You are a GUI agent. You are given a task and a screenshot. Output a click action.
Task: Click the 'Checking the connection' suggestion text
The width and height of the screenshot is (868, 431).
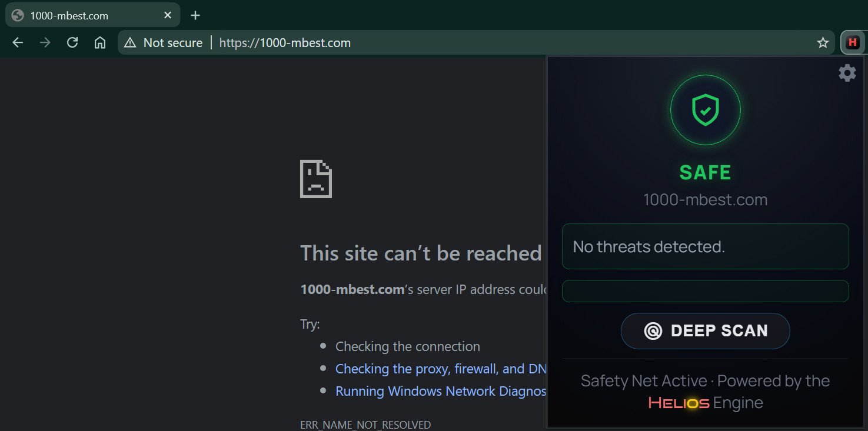408,346
